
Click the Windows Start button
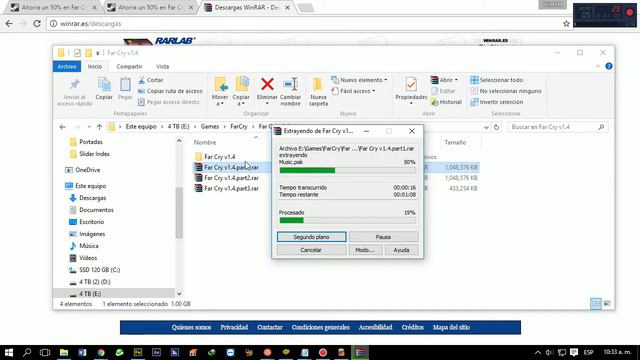coord(9,352)
